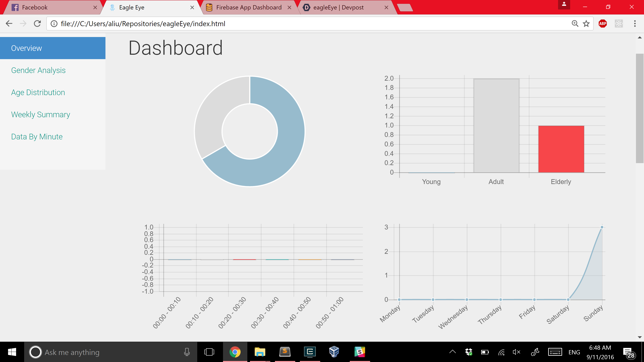
Task: Open Chrome three-dot menu
Action: 635,24
